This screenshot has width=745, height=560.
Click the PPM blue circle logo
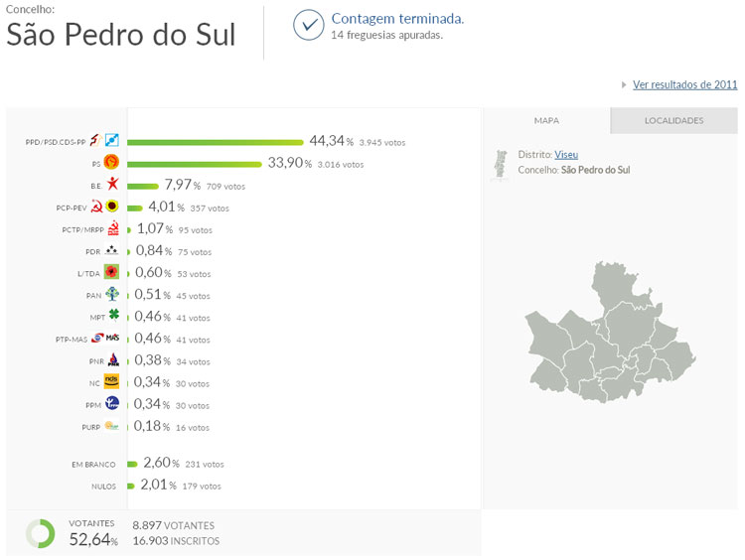[x=112, y=404]
